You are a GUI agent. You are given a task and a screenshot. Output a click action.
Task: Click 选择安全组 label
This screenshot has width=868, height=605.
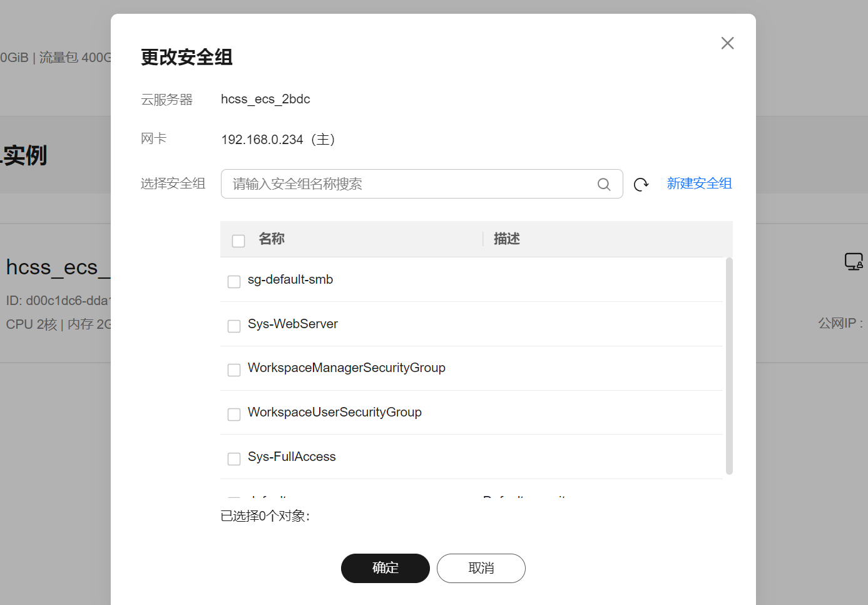[173, 184]
